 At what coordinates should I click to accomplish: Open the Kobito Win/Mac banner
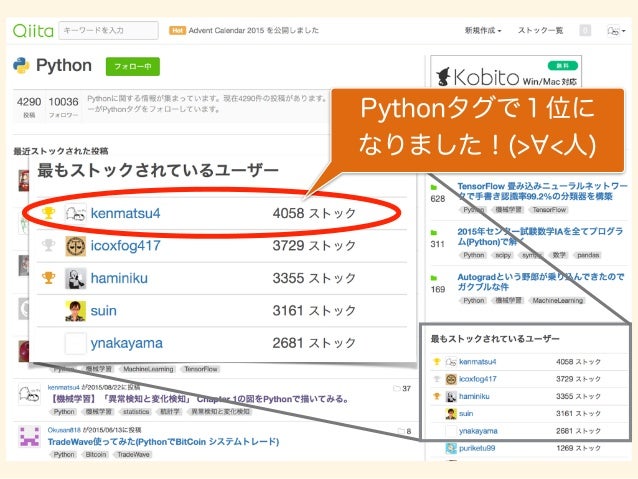coord(506,72)
